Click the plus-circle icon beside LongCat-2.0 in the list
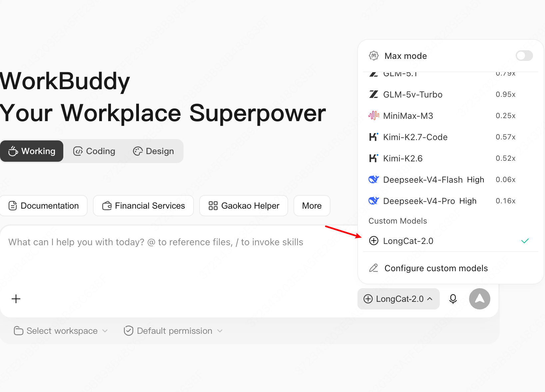This screenshot has height=392, width=545. (374, 241)
